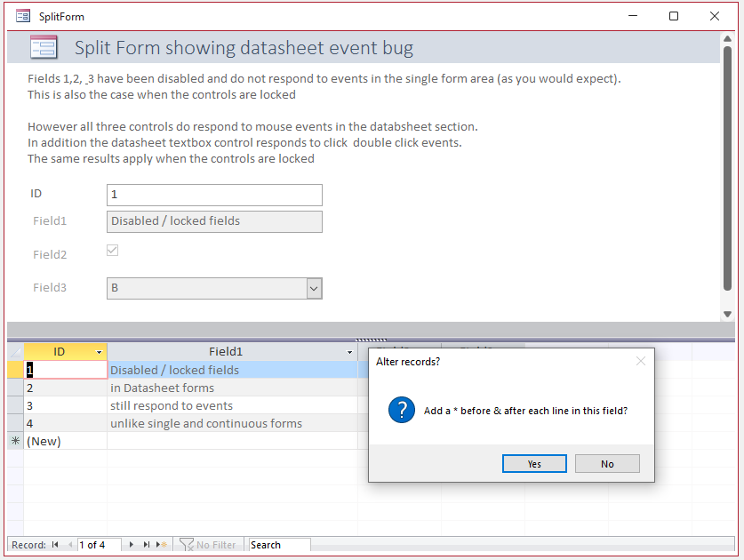Click the SplitForm title bar icon

(23, 16)
